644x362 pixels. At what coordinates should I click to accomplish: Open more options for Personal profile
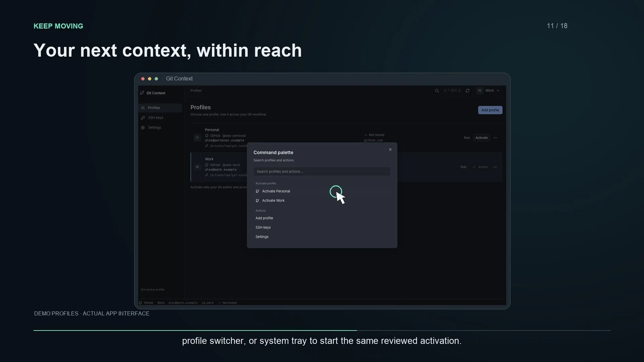[495, 138]
